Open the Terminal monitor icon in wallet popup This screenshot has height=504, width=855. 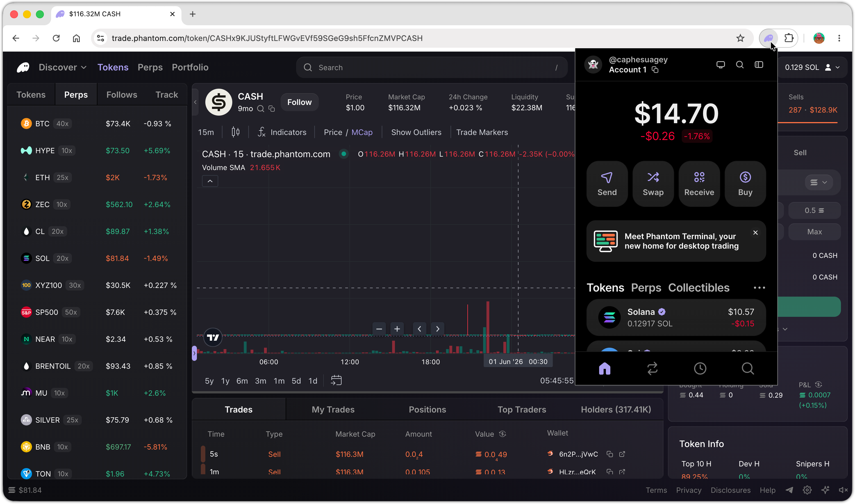coord(720,65)
